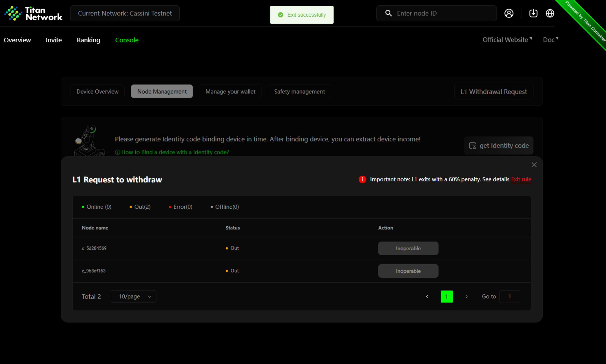Image resolution: width=606 pixels, height=364 pixels.
Task: Go to previous page arrow
Action: click(427, 296)
